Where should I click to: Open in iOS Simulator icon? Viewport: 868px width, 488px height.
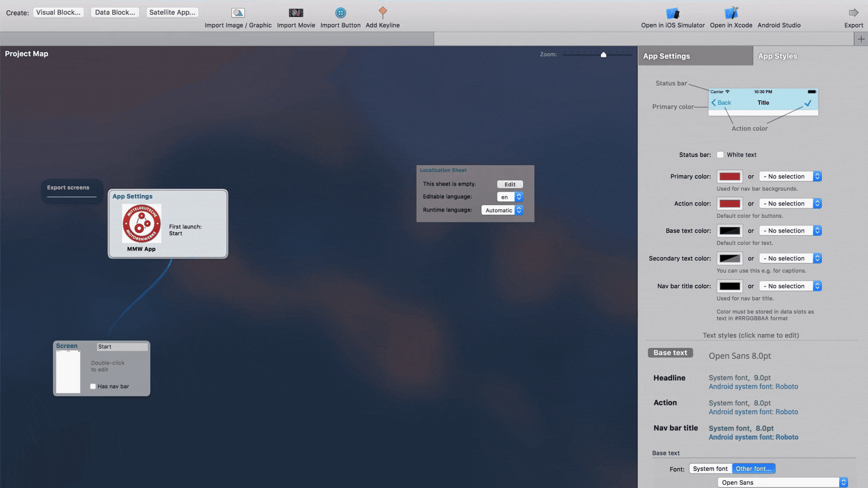(672, 13)
